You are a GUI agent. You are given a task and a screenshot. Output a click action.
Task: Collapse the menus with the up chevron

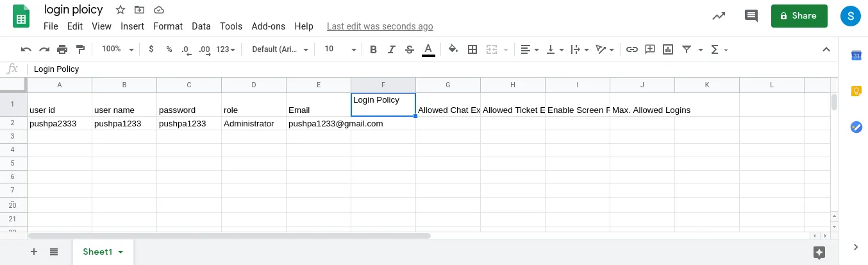826,49
